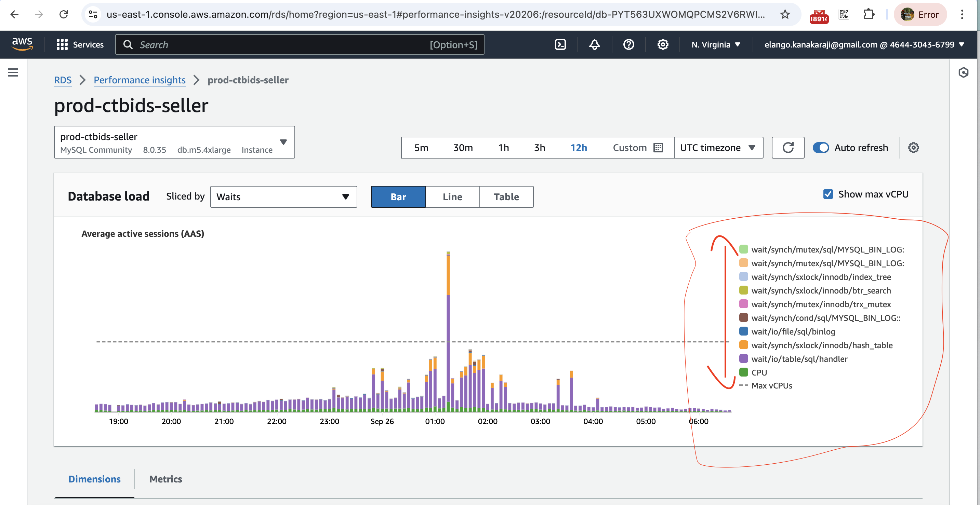Screen dimensions: 980x505
Task: Bookmark this page with star icon
Action: pos(785,14)
